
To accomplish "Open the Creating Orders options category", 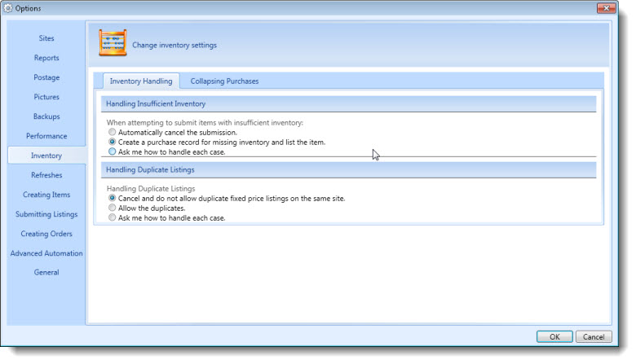I will [x=46, y=234].
